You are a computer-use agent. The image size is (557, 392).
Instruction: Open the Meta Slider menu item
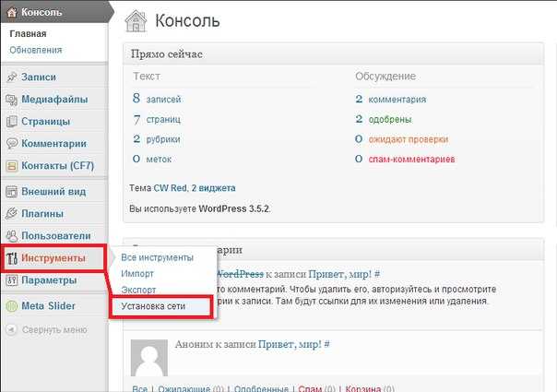48,305
